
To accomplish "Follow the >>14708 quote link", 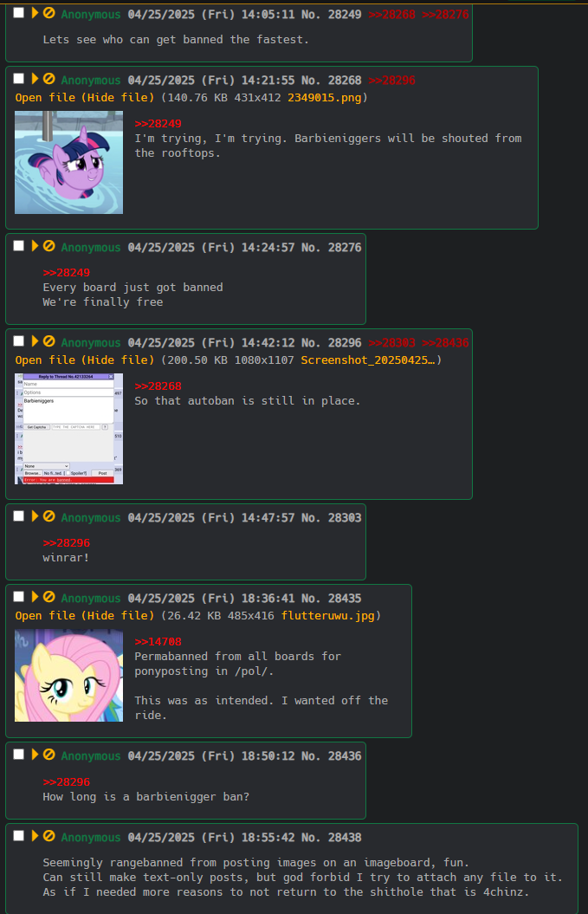I will click(x=158, y=642).
